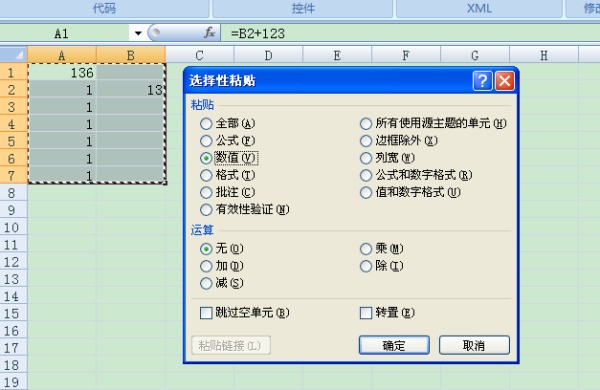Close the 选择性粘贴 dialog with red X

505,81
